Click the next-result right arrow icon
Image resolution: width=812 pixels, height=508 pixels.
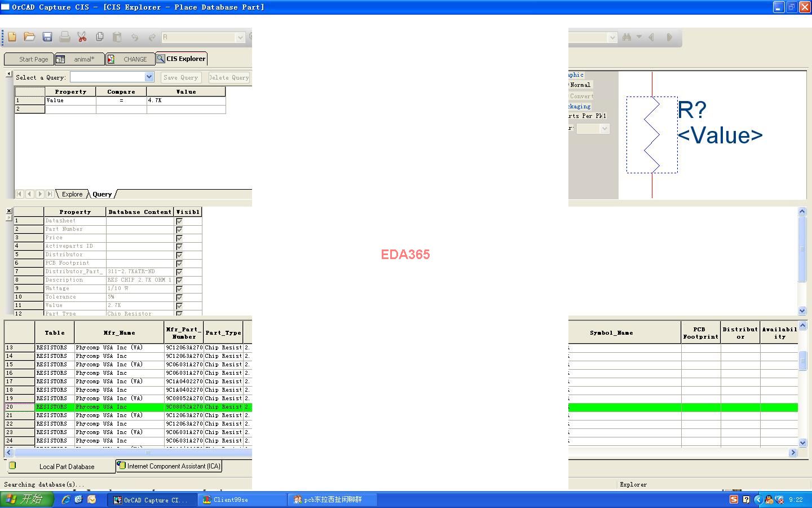coord(669,37)
